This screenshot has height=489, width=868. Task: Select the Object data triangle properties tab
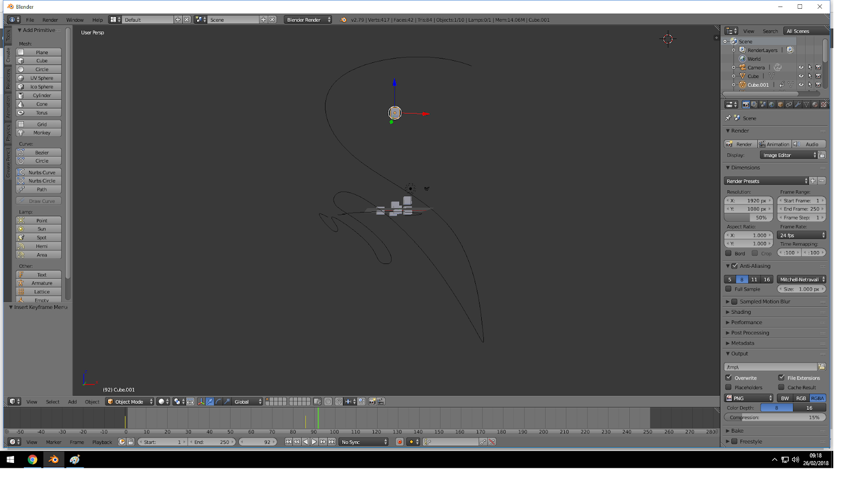click(x=805, y=105)
